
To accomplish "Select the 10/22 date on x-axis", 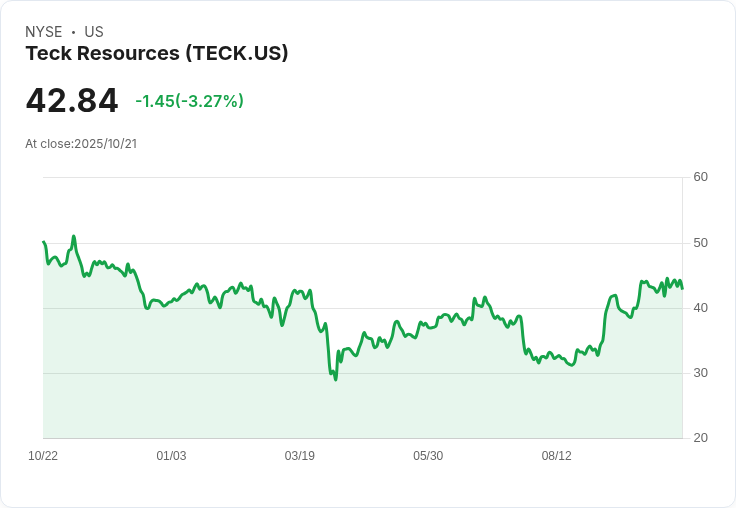I will coord(43,456).
